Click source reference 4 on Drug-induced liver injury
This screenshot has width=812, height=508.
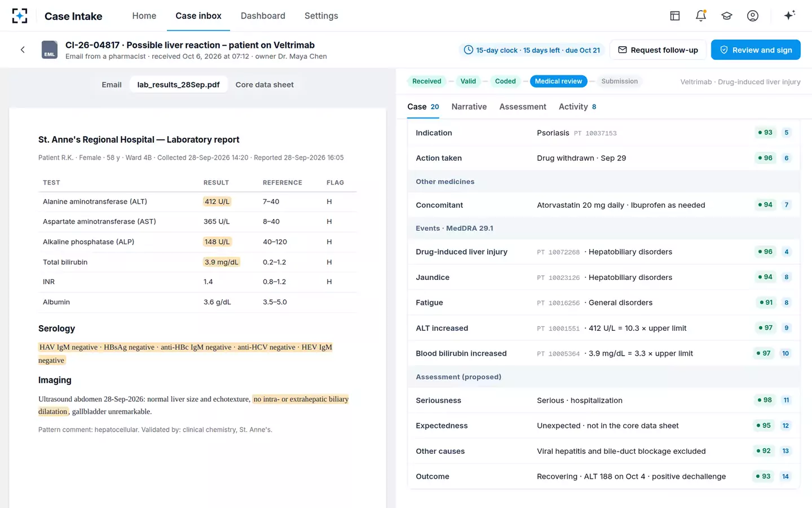tap(787, 252)
